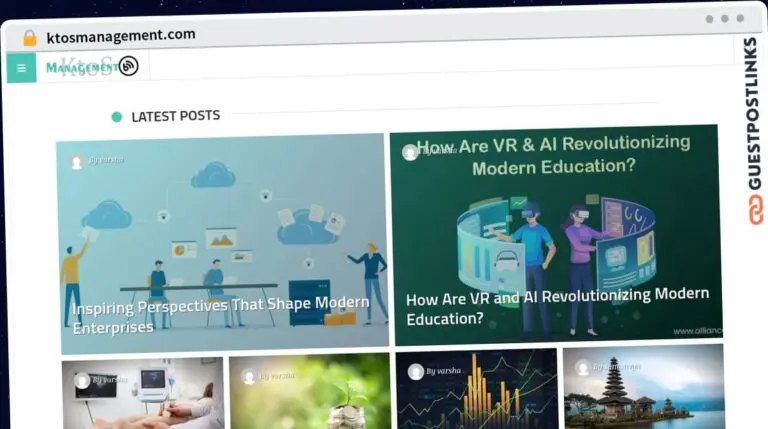Screen dimensions: 768x429
Task: Click the orange padlock security icon
Action: coord(30,38)
